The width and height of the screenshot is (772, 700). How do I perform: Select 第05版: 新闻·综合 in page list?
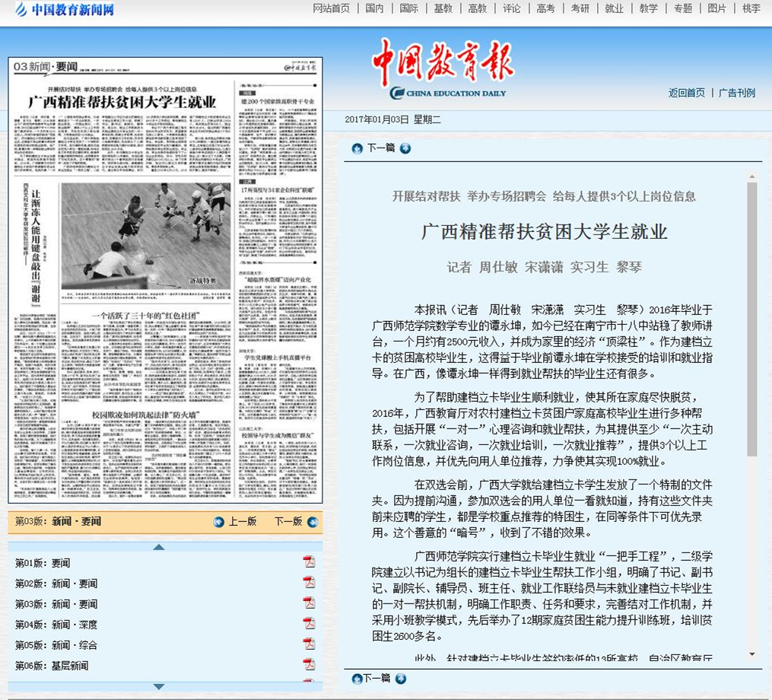(56, 644)
